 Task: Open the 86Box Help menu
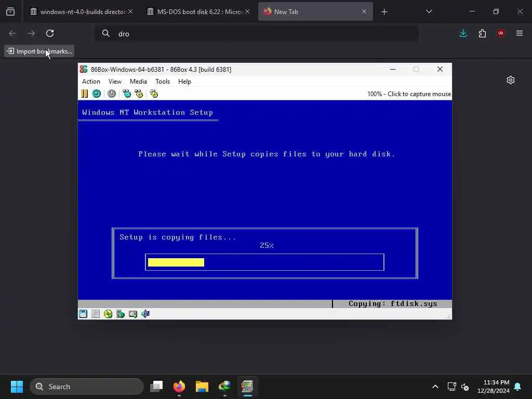[x=184, y=82]
